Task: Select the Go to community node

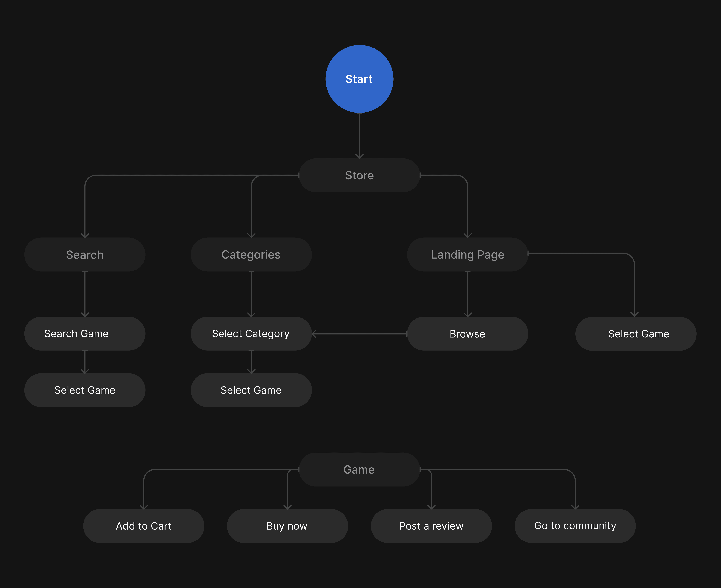Action: (575, 526)
